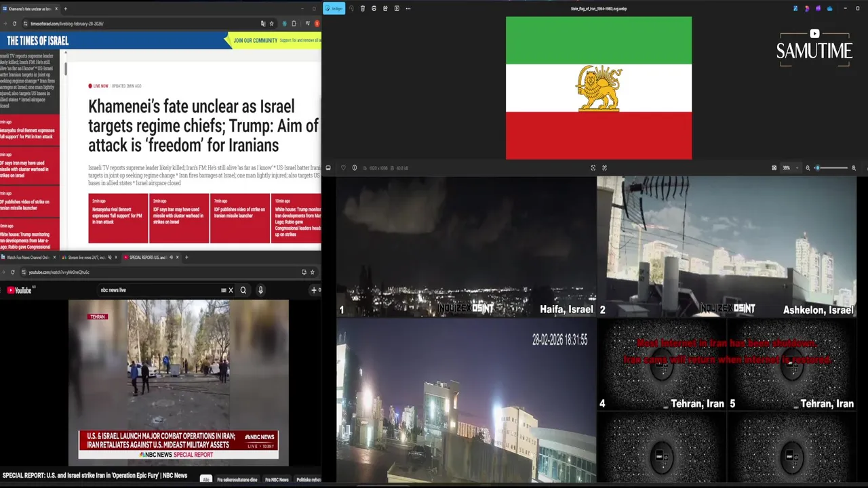The height and width of the screenshot is (488, 868).
Task: Click the zoom in magnifier in Photos
Action: click(x=854, y=168)
